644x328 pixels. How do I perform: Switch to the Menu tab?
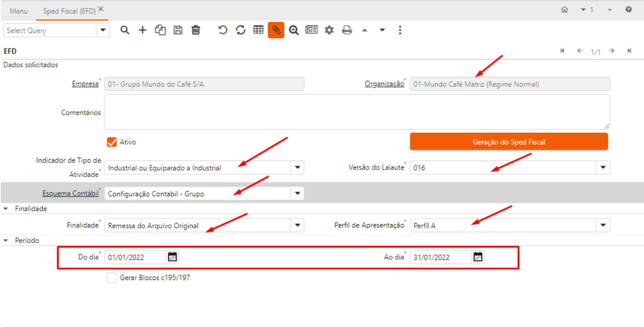[x=19, y=11]
